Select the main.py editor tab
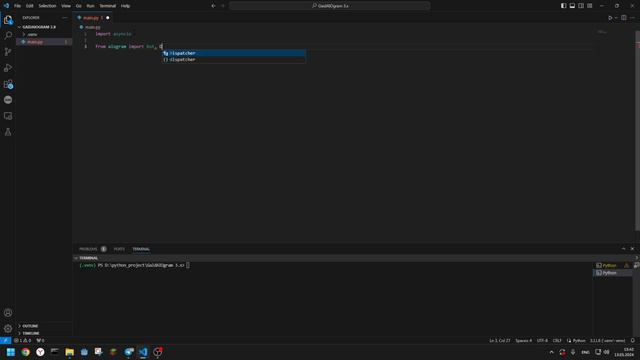The height and width of the screenshot is (360, 640). [93, 18]
